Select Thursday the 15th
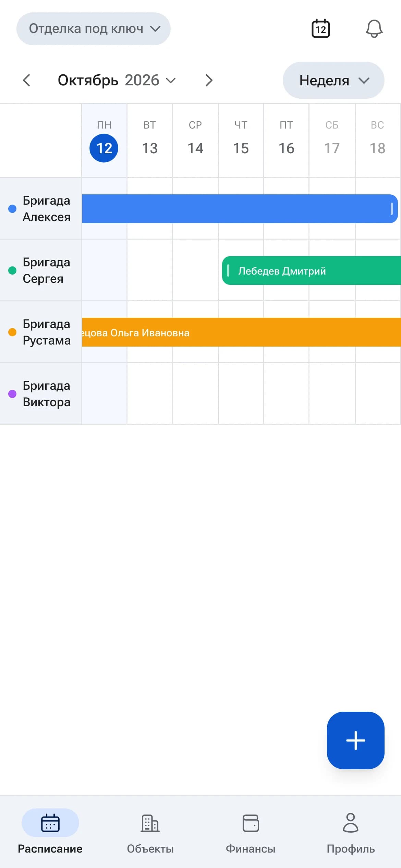The width and height of the screenshot is (401, 868). click(x=241, y=141)
